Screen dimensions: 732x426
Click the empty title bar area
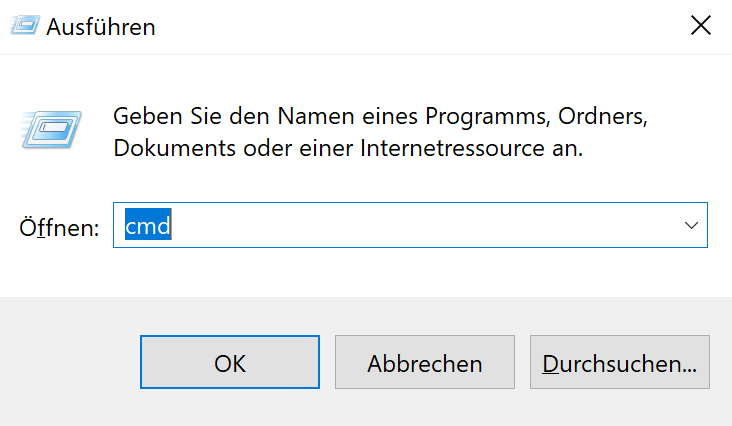pyautogui.click(x=420, y=26)
